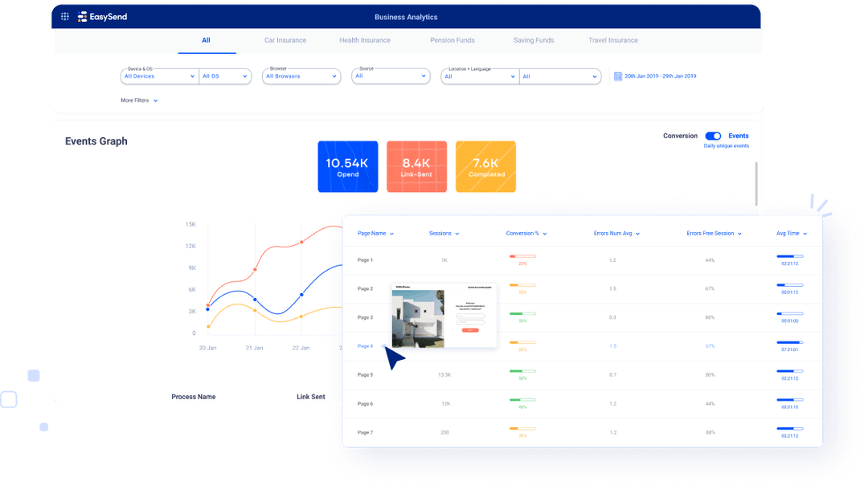Sort table by Sessions column

444,233
